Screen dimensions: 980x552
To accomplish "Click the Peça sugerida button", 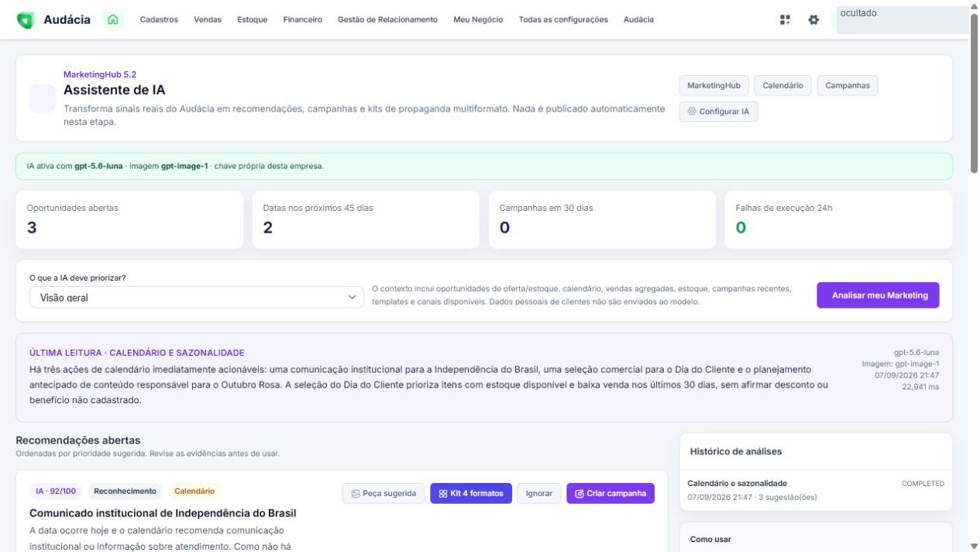I will [x=383, y=493].
